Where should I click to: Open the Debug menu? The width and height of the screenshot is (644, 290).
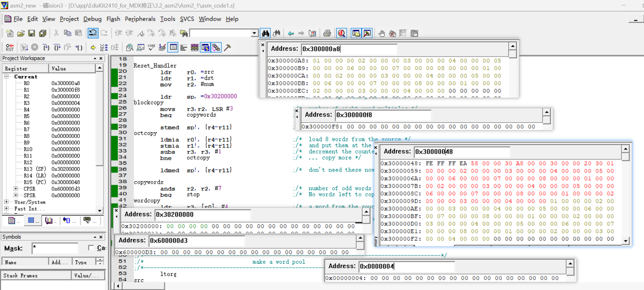92,19
